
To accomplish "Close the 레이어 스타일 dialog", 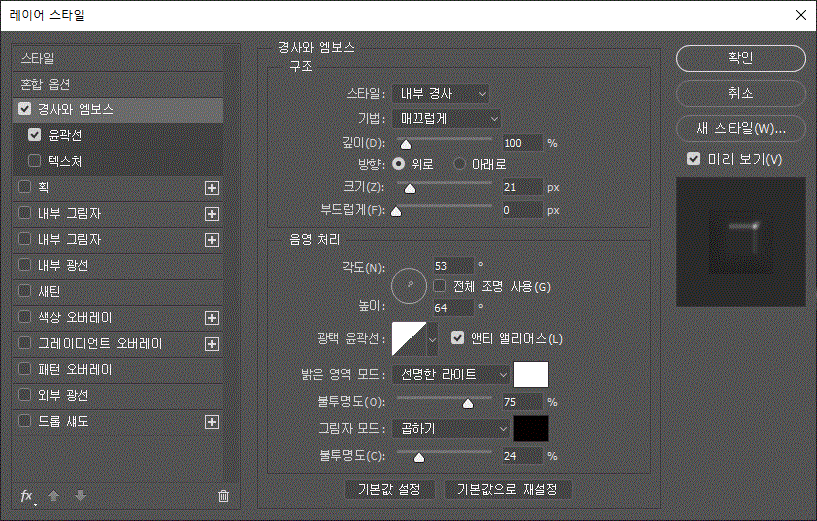I will (x=801, y=15).
